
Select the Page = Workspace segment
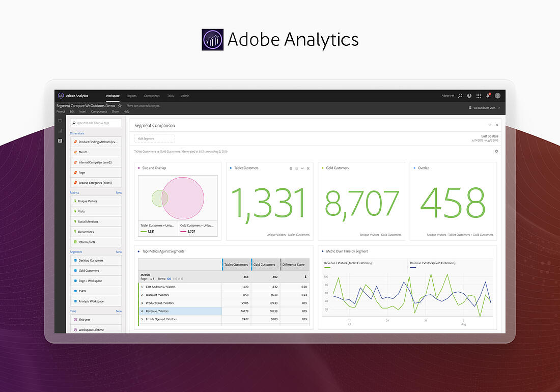coord(96,281)
